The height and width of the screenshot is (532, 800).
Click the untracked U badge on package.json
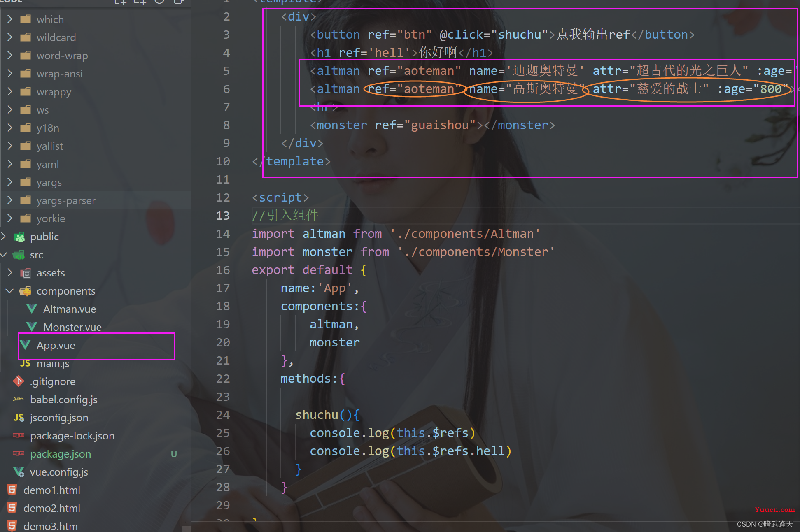point(174,454)
